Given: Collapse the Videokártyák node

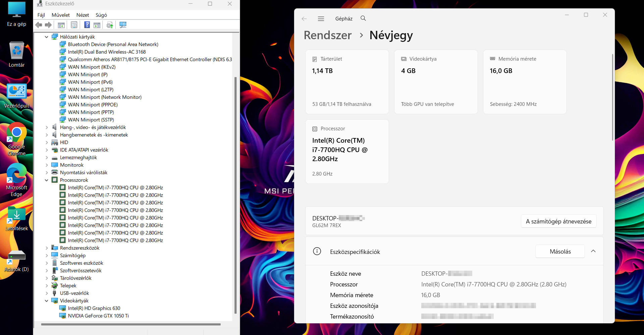Looking at the screenshot, I should point(47,301).
